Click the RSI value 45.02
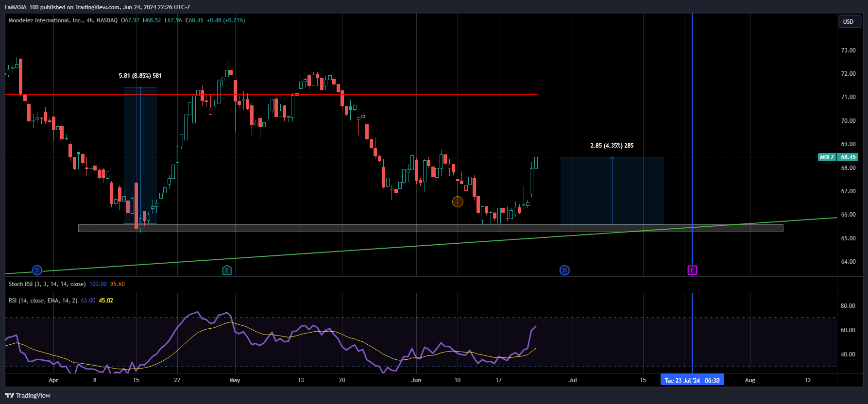The image size is (868, 404). tap(106, 301)
